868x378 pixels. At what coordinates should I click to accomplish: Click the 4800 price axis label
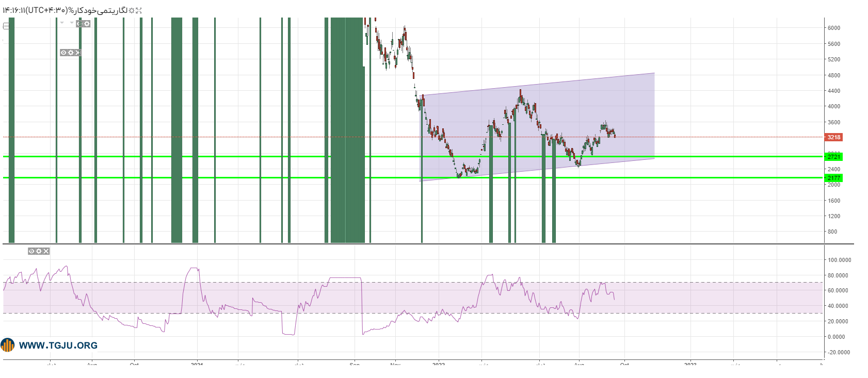(834, 75)
